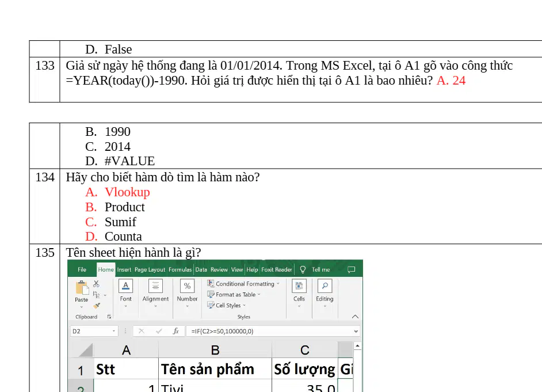Click the Tell me search label
This screenshot has height=392, width=542.
(x=321, y=269)
